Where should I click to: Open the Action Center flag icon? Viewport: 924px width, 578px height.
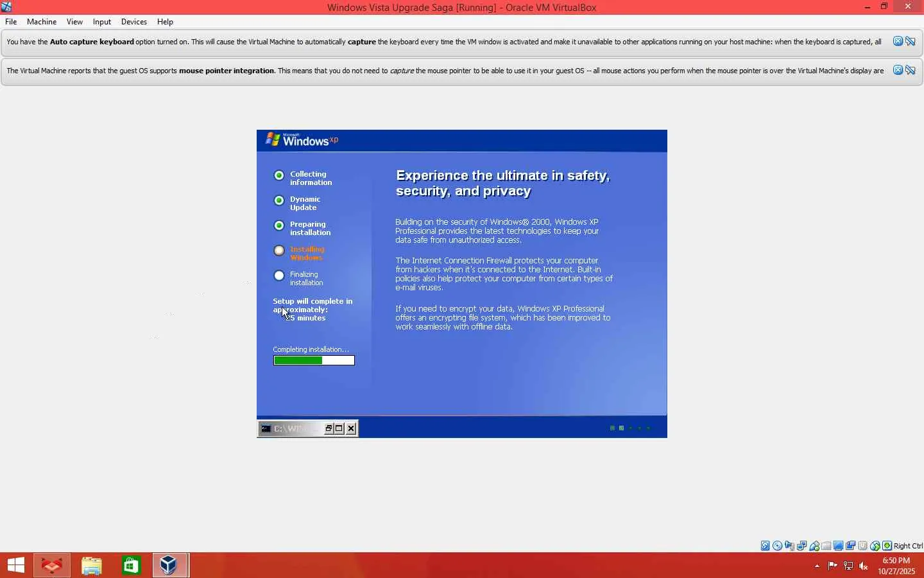click(832, 566)
